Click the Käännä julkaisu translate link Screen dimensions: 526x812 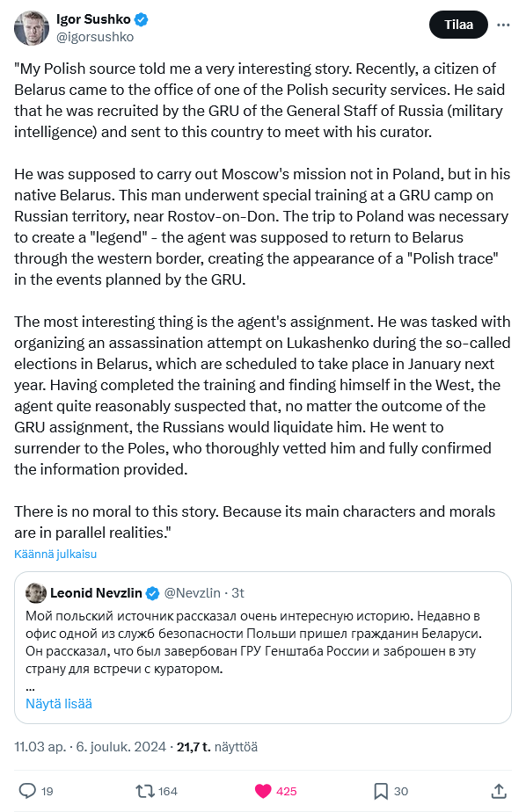pos(55,555)
